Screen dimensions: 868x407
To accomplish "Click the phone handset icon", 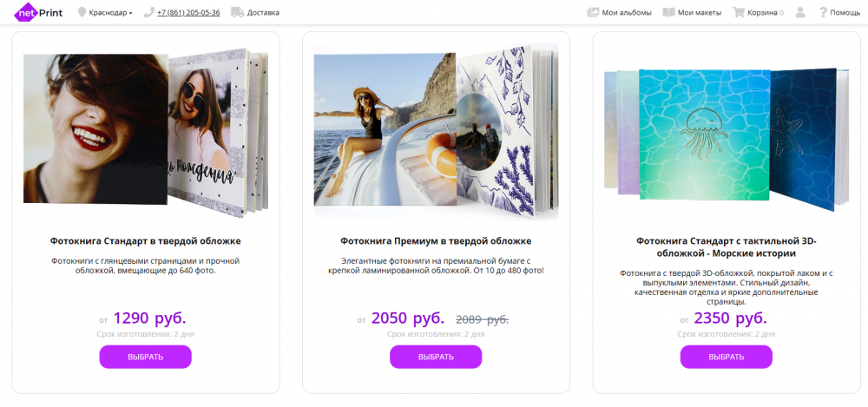I will click(149, 13).
